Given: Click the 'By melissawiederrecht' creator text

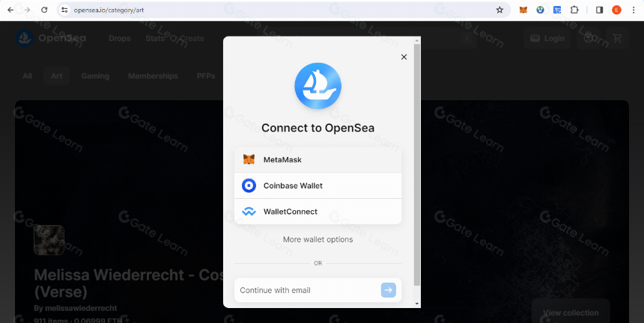Looking at the screenshot, I should point(76,308).
